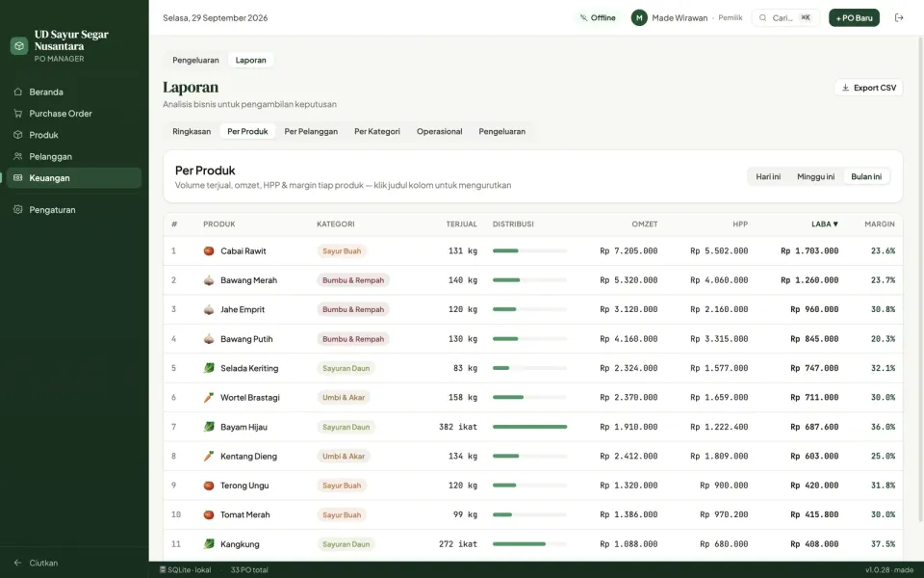Click the Pengaturan gear icon
The height and width of the screenshot is (578, 924).
pos(17,209)
